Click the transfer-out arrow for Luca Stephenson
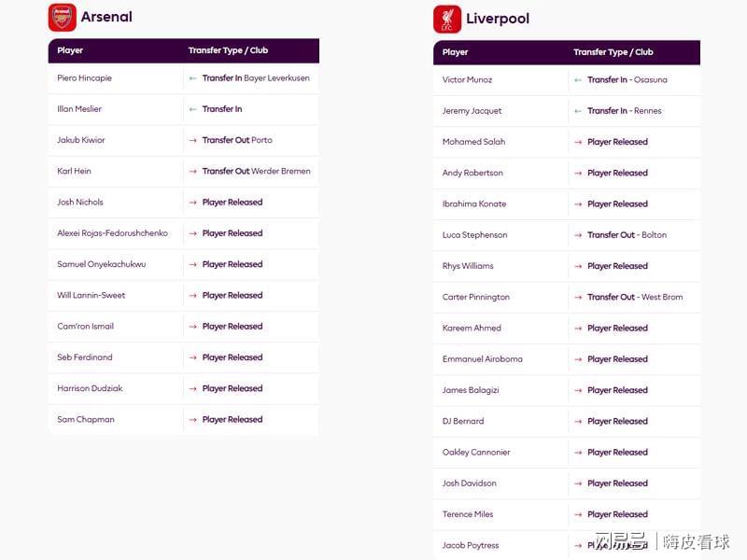Screen dimensions: 747x560 (578, 235)
